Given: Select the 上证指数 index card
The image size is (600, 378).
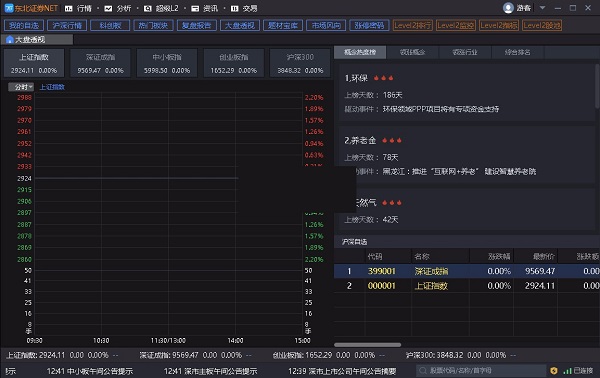Looking at the screenshot, I should pos(34,63).
